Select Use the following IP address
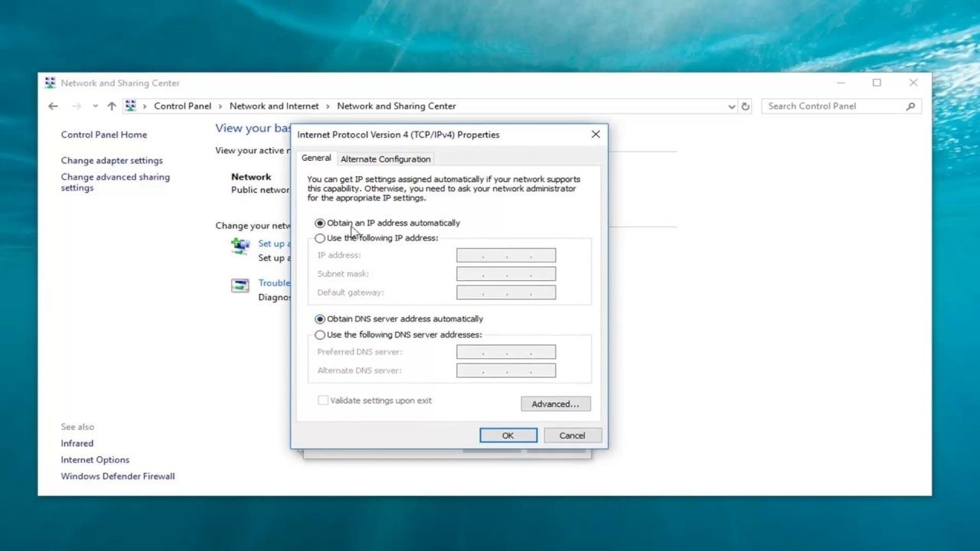The image size is (980, 551). tap(320, 238)
